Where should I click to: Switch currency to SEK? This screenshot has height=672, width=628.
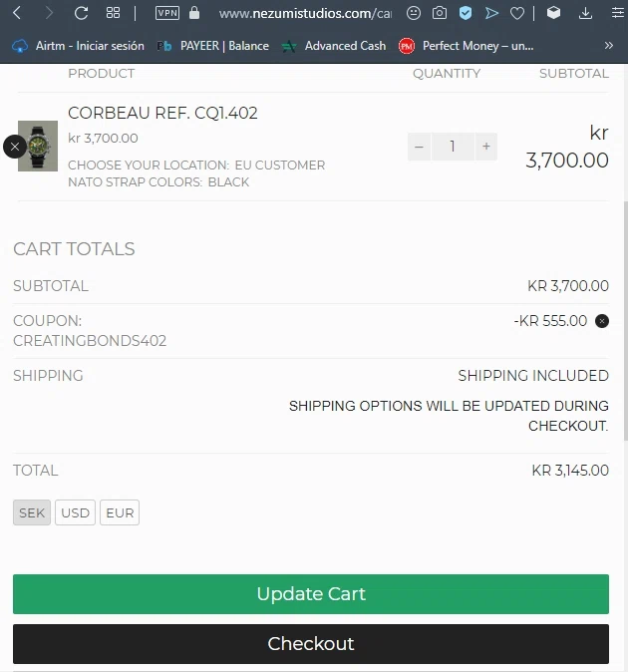coord(32,512)
